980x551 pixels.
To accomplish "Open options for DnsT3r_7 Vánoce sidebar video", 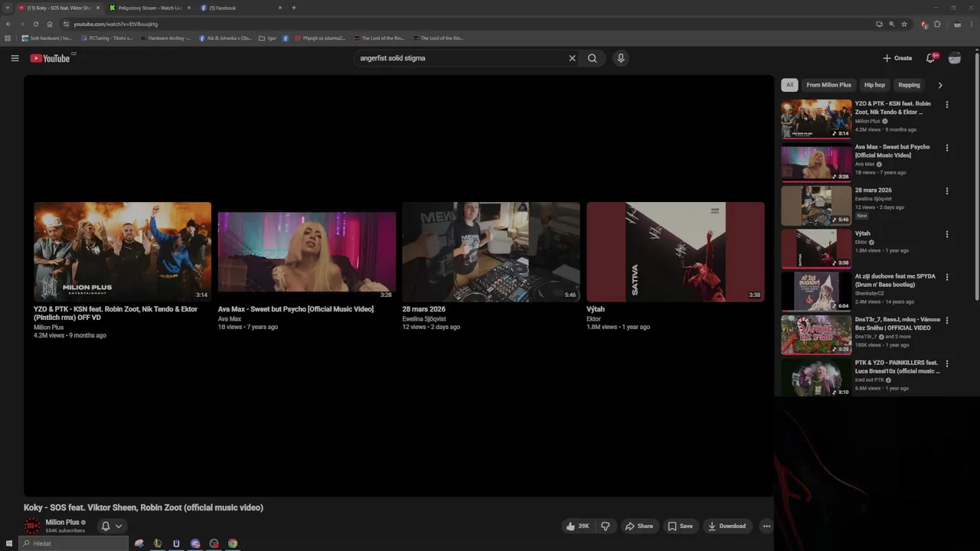I will [947, 321].
